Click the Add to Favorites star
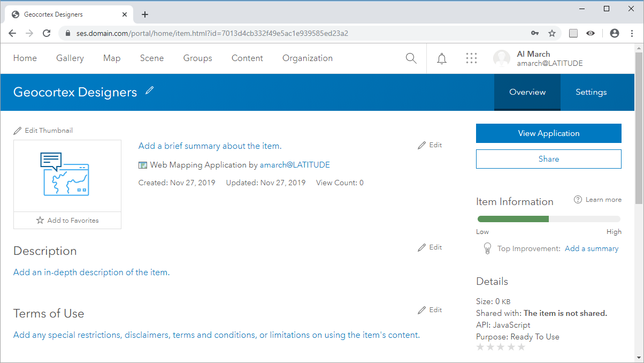Viewport: 644px width, 363px height. tap(40, 220)
